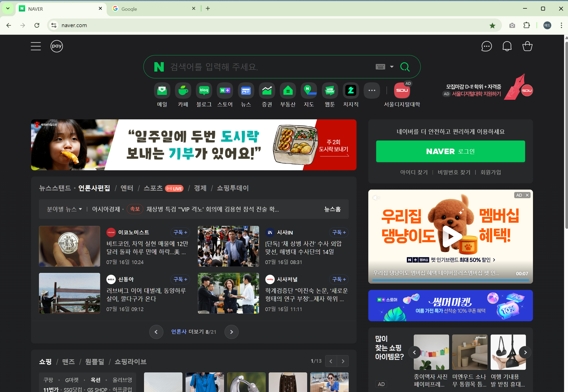Open the Naver Mail shortcut icon
568x392 pixels.
coord(162,91)
